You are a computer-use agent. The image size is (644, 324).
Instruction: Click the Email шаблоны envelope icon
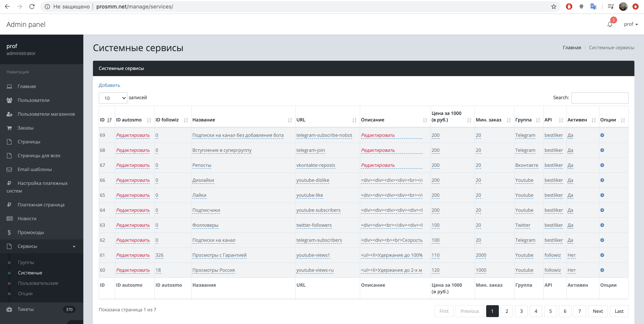(x=9, y=169)
